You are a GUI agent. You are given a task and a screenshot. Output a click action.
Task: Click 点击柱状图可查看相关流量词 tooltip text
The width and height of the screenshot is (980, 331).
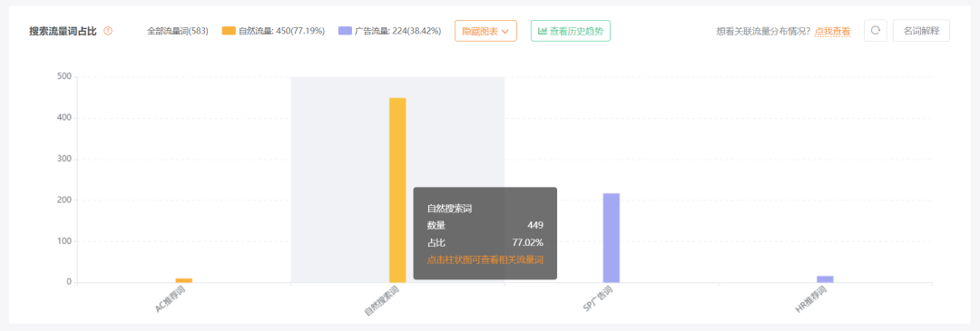click(x=485, y=259)
